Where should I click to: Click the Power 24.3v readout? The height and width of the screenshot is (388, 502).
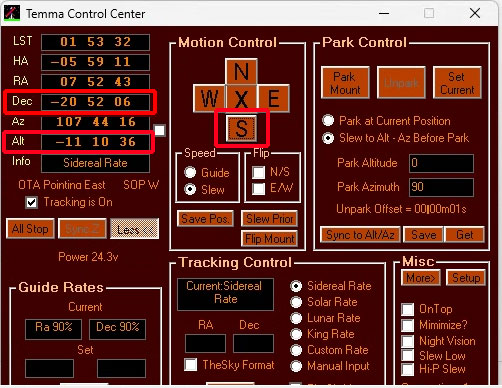tap(88, 257)
